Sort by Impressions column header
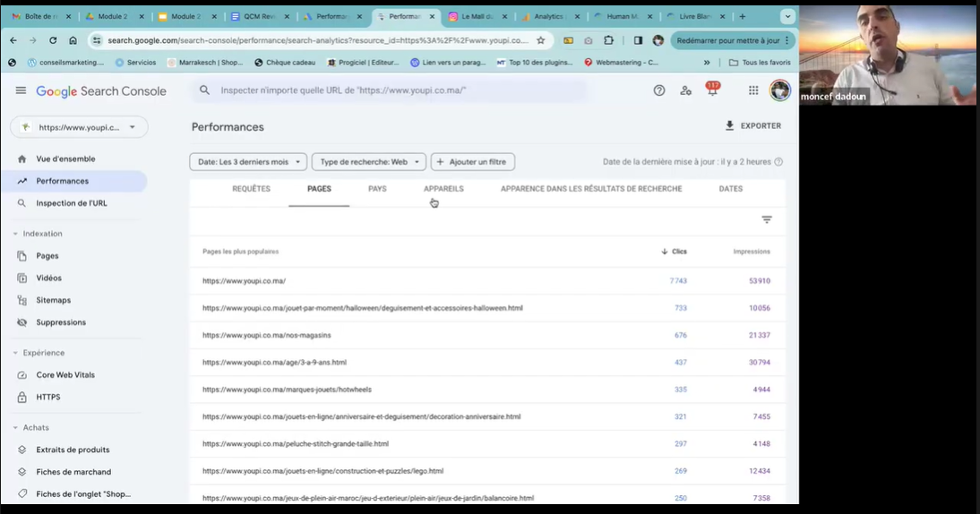 click(752, 252)
